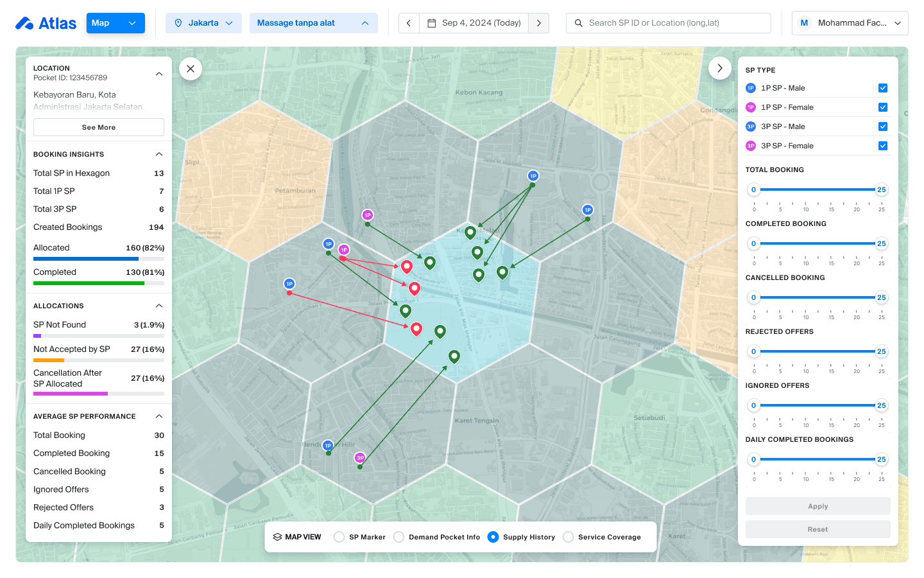Open the Jakarta city dropdown
This screenshot has width=924, height=578.
click(x=203, y=23)
